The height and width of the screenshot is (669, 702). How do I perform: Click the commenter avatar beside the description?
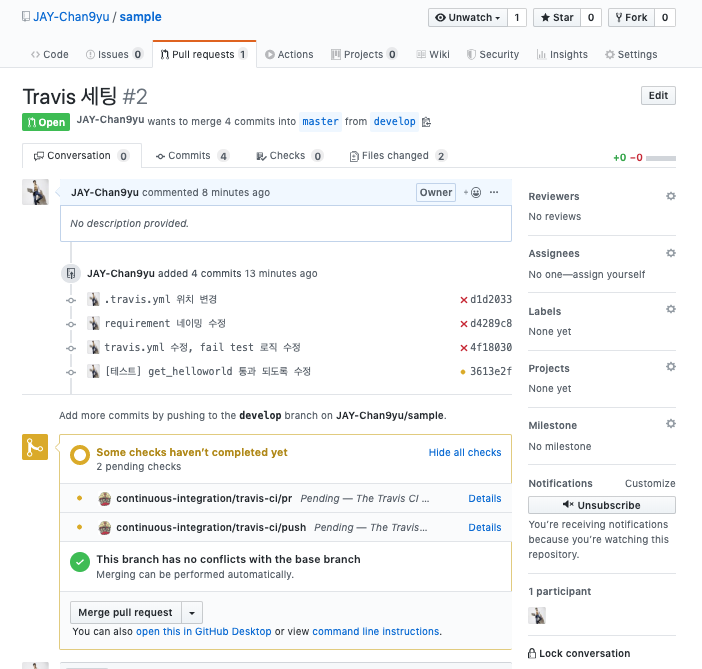(x=35, y=192)
